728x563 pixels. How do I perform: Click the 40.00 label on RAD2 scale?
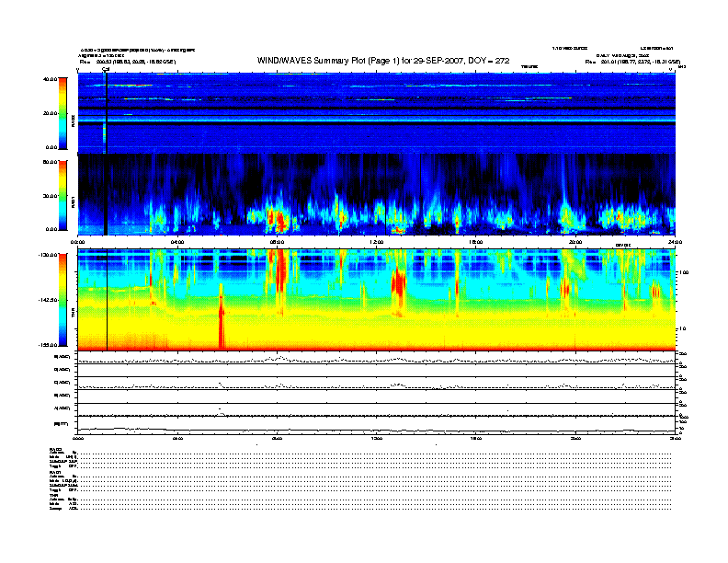coord(50,79)
